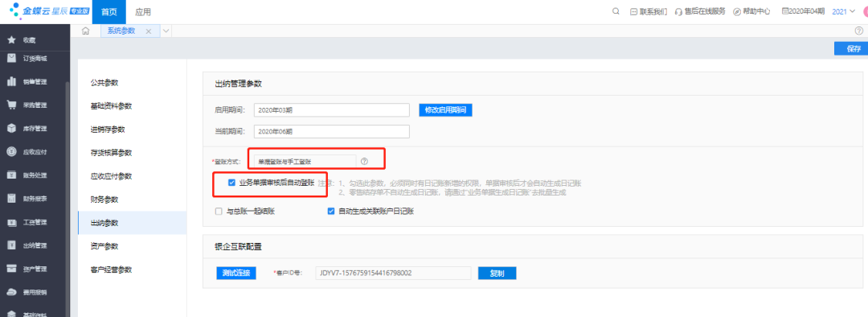Expand the tab list chevron after 系统参数
Image resolution: width=868 pixels, height=317 pixels.
tap(166, 31)
